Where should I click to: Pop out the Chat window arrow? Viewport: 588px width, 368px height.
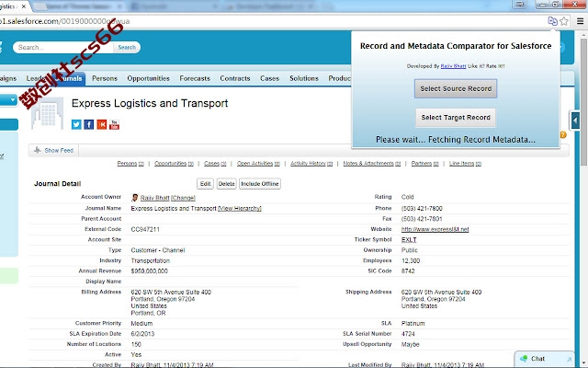coord(569,360)
